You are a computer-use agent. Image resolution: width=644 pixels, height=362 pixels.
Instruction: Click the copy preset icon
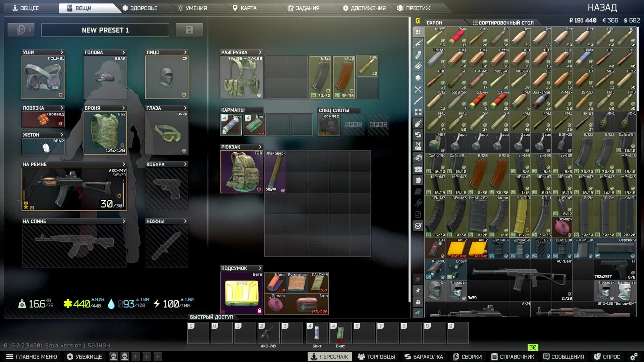pyautogui.click(x=21, y=30)
